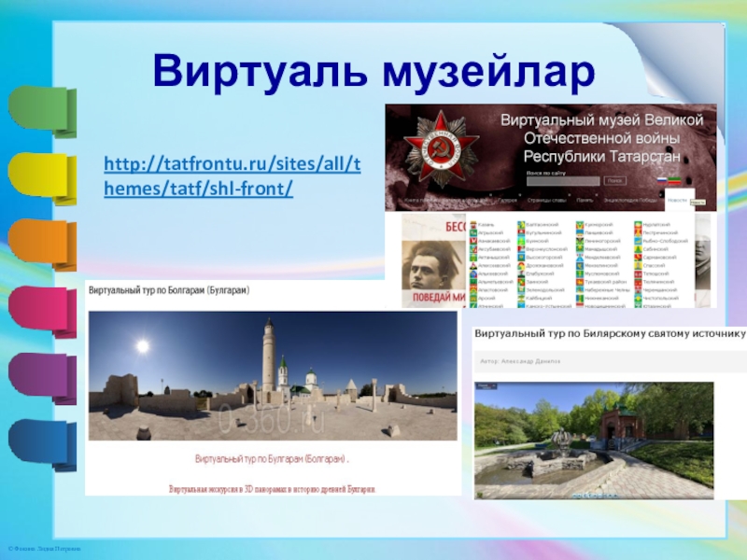Select 'Нижнекамский' district in the list
Image resolution: width=747 pixels, height=560 pixels.
click(601, 298)
